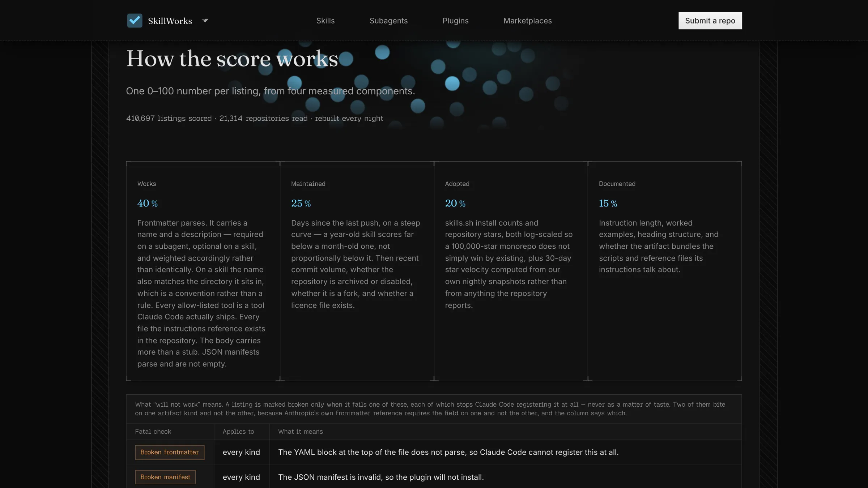Go to the Subagents nav item

(388, 21)
